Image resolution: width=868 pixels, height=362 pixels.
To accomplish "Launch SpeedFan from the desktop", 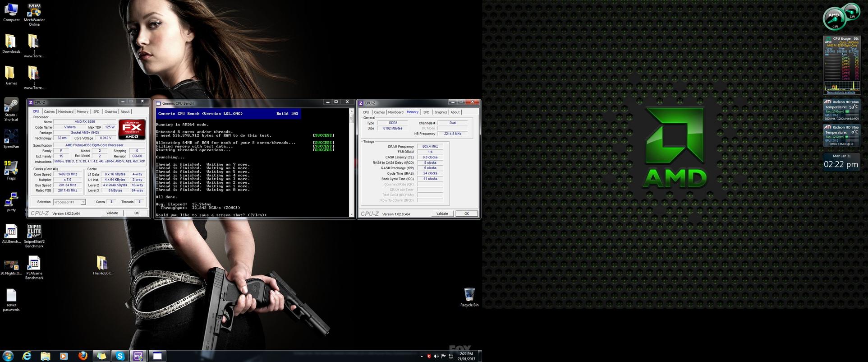I will (x=11, y=139).
